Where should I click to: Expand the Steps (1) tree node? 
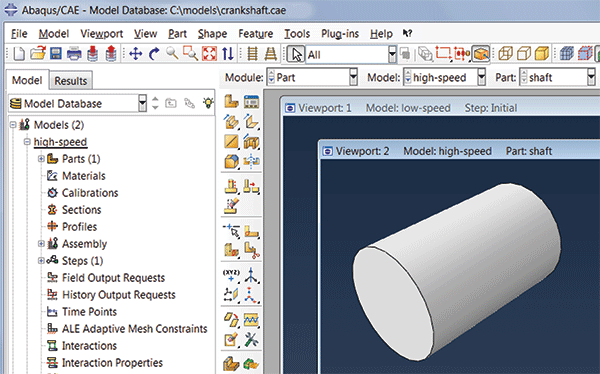pyautogui.click(x=41, y=261)
